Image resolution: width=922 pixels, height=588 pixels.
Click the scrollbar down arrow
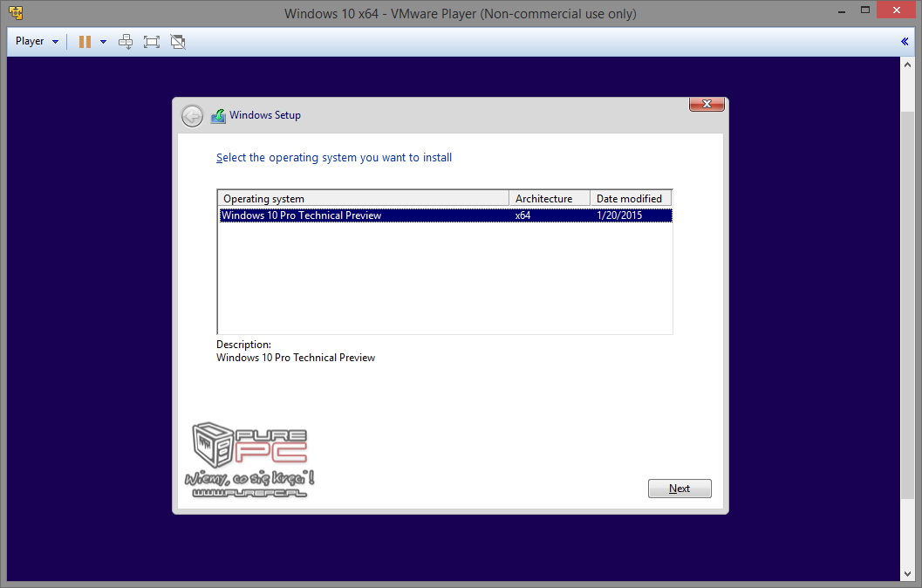tap(907, 574)
